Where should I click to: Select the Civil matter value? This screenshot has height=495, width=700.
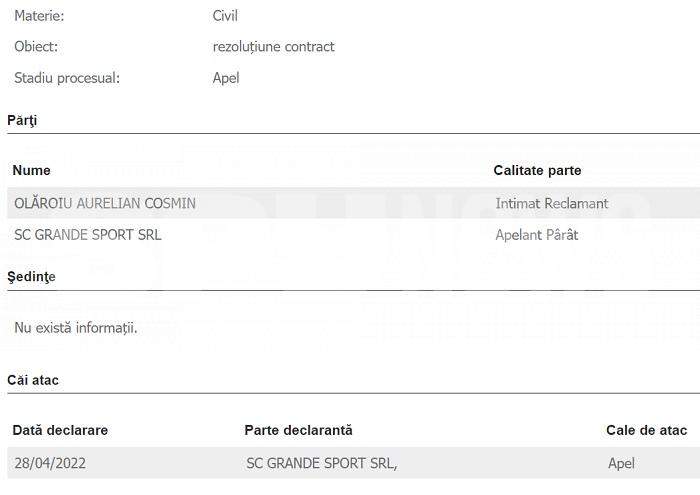(x=225, y=16)
